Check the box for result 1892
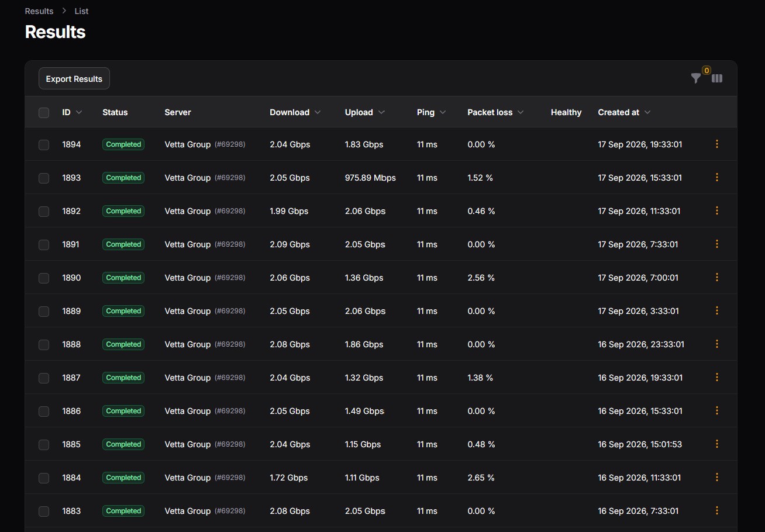This screenshot has height=532, width=765. (x=44, y=212)
